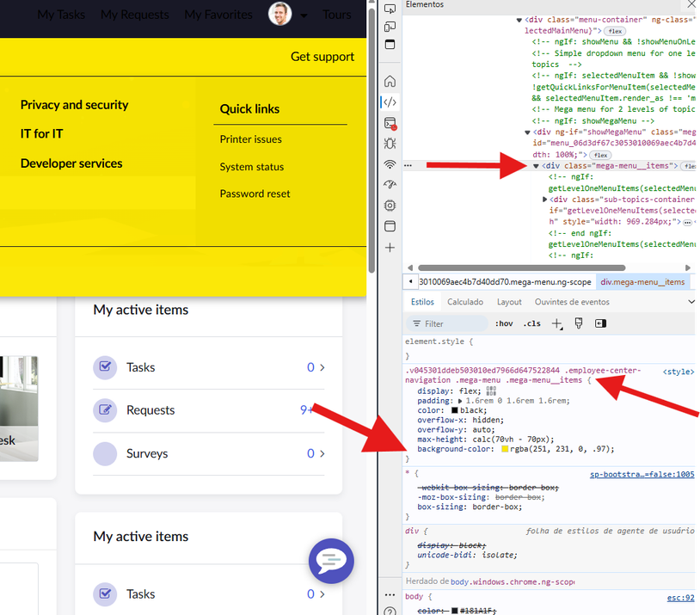The height and width of the screenshot is (615, 700).
Task: Click the new style rule plus icon
Action: 557,323
